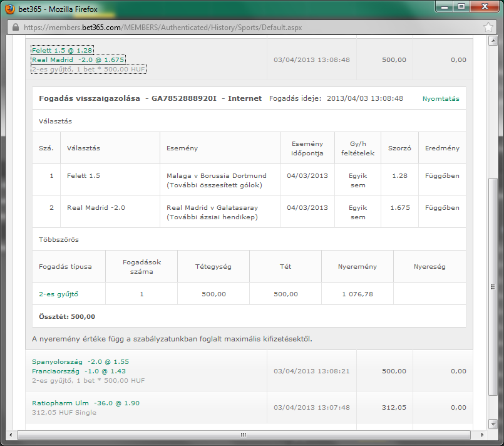This screenshot has width=504, height=446.
Task: Click the 2-es gyűjtő bet type link
Action: click(x=58, y=294)
